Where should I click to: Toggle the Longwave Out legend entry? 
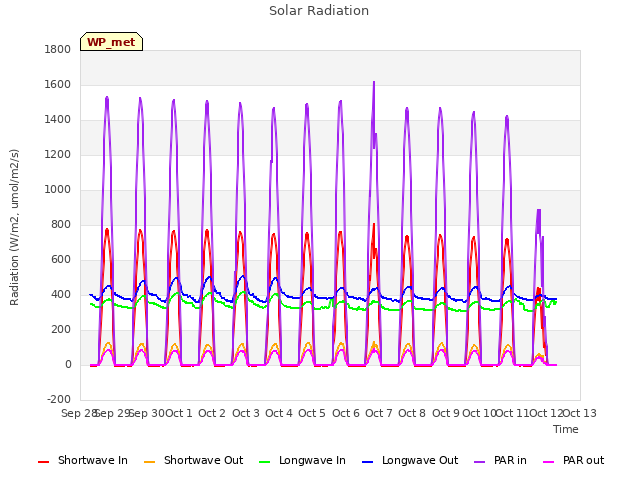click(410, 461)
